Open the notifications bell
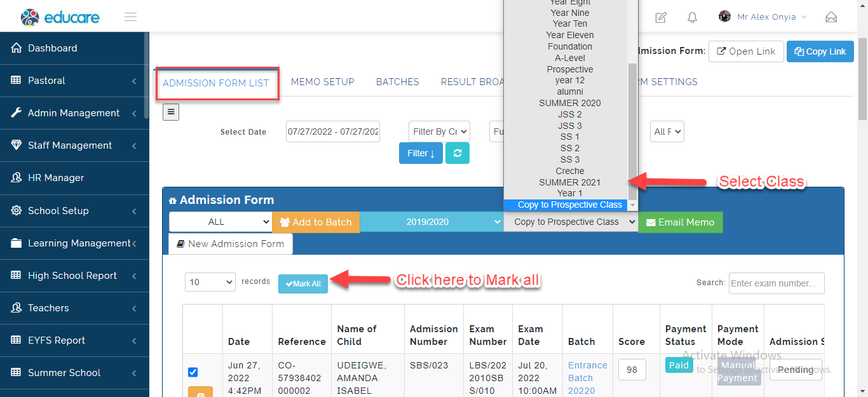 [693, 17]
